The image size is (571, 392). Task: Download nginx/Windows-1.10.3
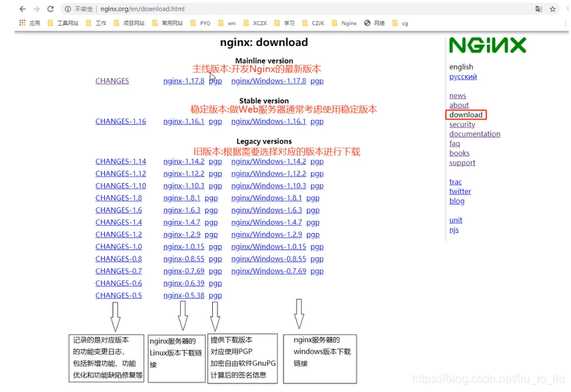269,186
